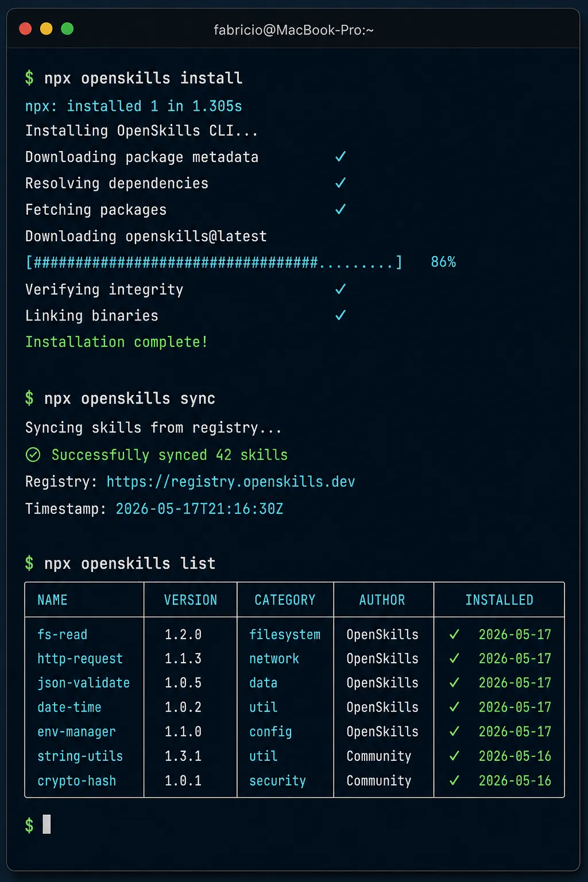588x882 pixels.
Task: Click the CATEGORY column header
Action: pyautogui.click(x=285, y=600)
